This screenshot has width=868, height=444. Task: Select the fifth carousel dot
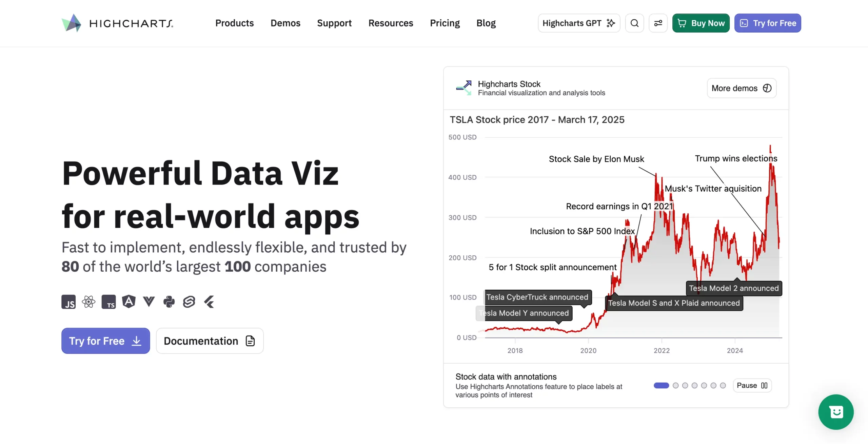(704, 385)
